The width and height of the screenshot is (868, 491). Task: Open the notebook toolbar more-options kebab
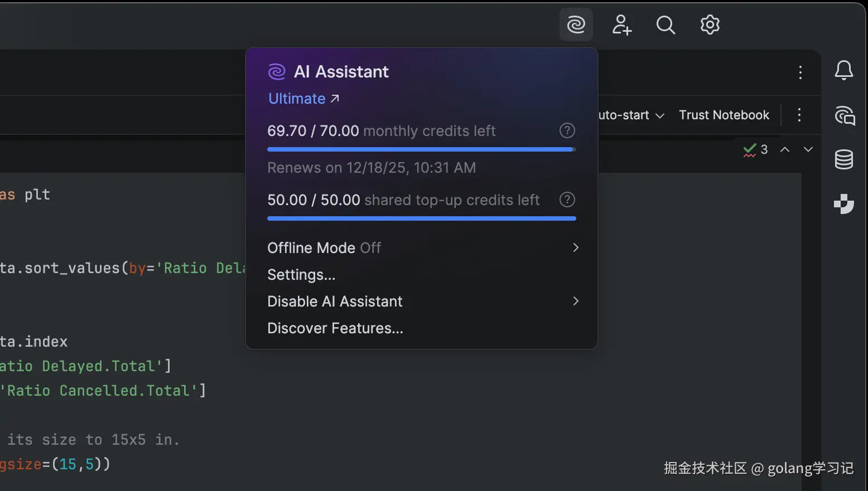(799, 115)
